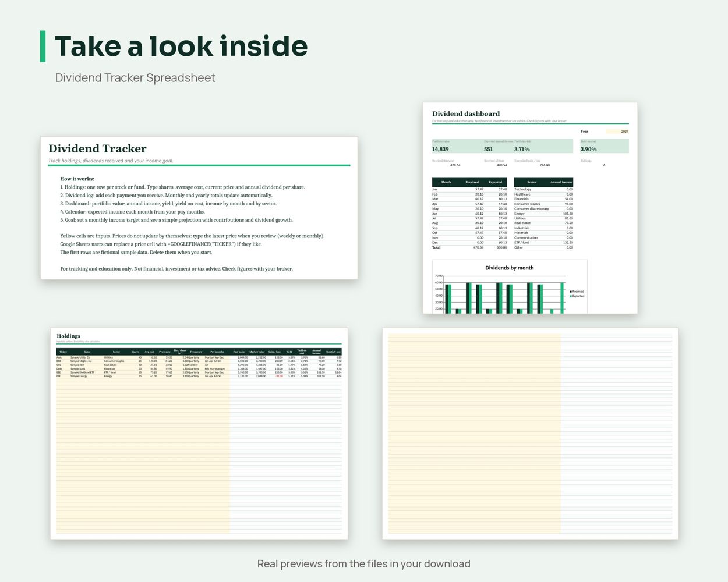Viewport: 728px width, 582px height.
Task: Click instruction line '5. Goal: set a monthly income target'
Action: 176,220
